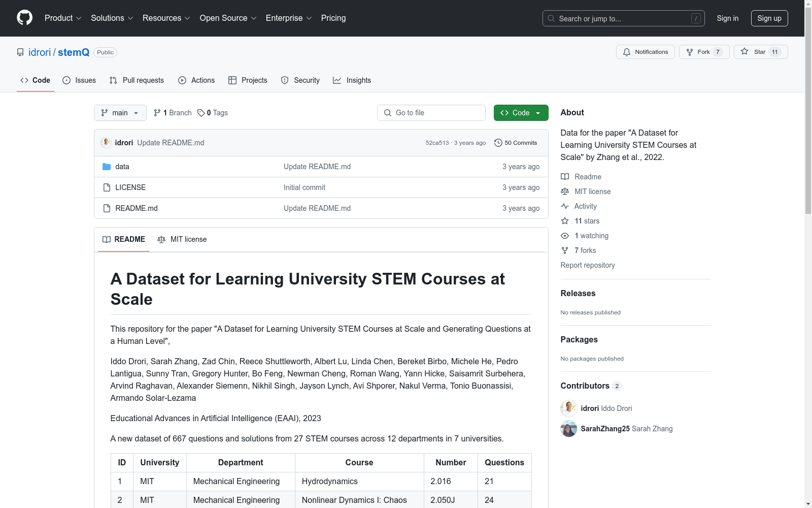Click the branch icon beside 1 Branch

click(x=157, y=113)
